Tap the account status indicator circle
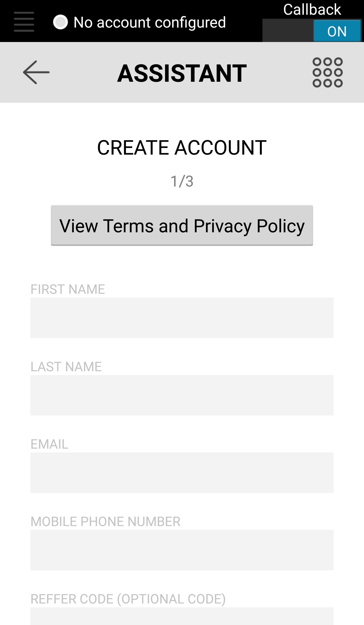 click(x=60, y=22)
